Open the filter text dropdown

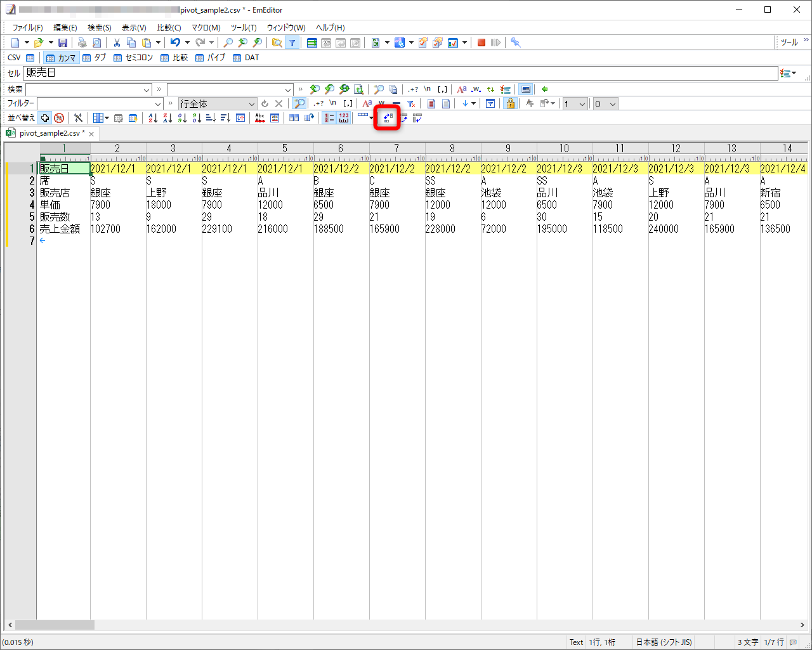[158, 103]
